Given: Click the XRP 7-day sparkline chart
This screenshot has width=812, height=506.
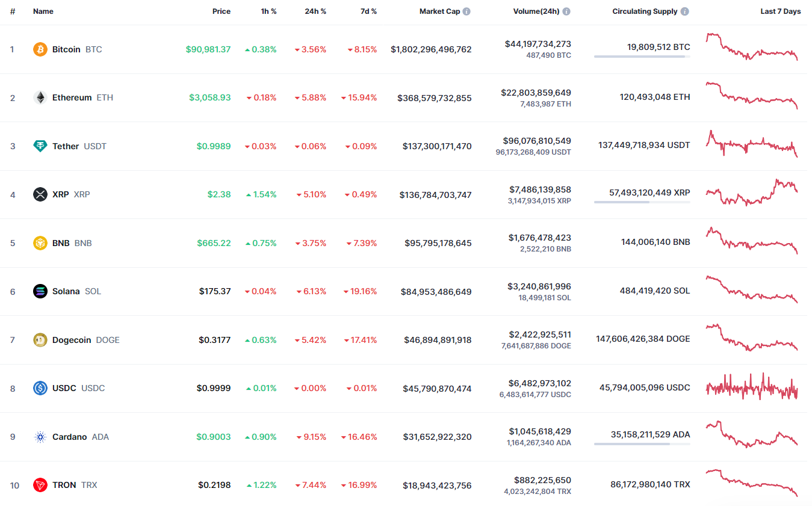Looking at the screenshot, I should pyautogui.click(x=752, y=193).
